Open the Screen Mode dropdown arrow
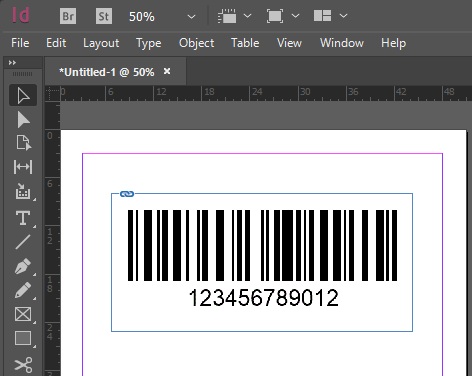The height and width of the screenshot is (376, 472). (295, 16)
